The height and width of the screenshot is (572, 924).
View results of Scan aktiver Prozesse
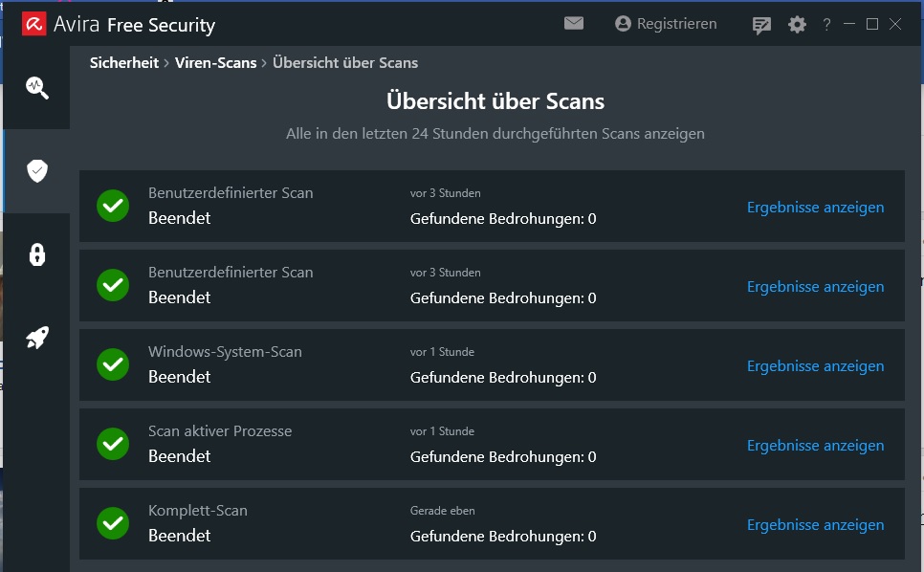click(815, 446)
